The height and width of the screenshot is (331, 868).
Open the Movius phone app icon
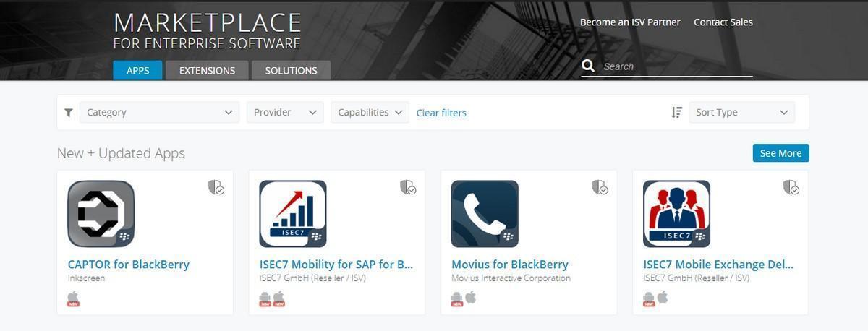point(485,214)
